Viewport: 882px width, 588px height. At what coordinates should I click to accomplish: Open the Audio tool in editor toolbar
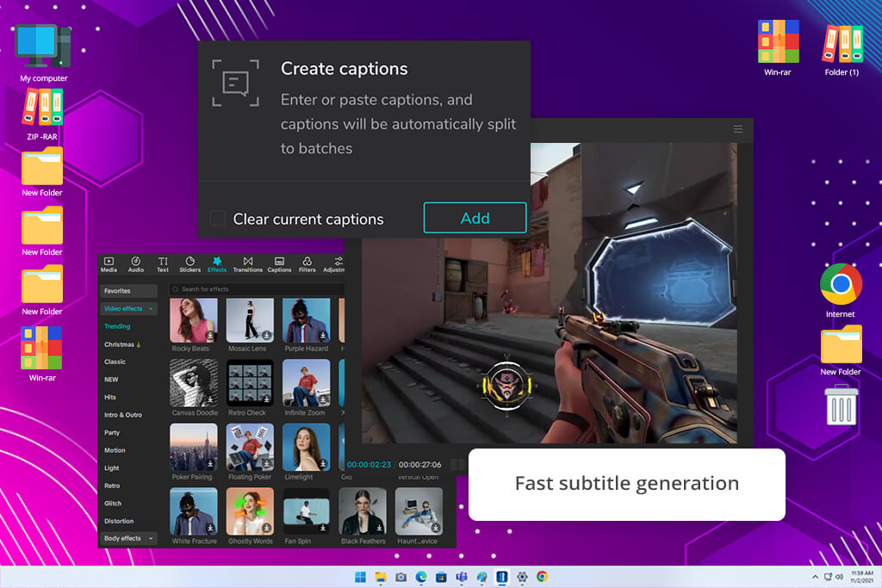click(135, 265)
